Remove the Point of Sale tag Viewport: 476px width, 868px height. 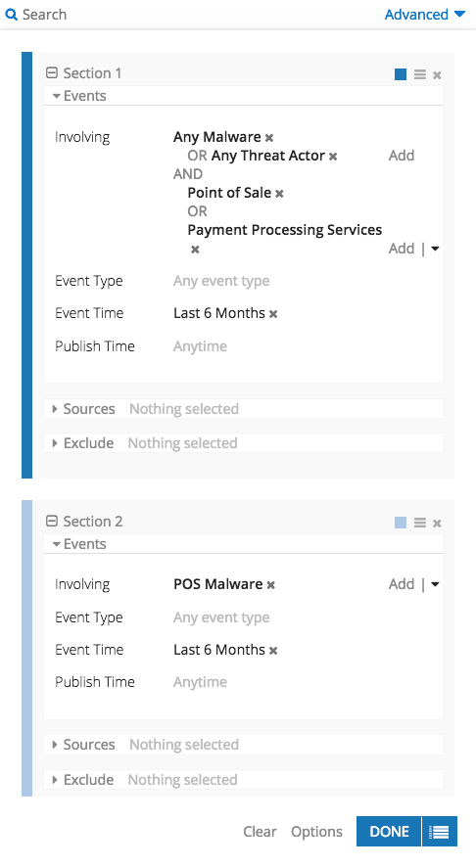tap(280, 194)
